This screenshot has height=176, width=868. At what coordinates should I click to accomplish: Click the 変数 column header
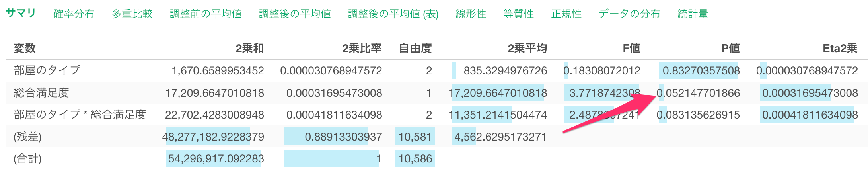25,48
